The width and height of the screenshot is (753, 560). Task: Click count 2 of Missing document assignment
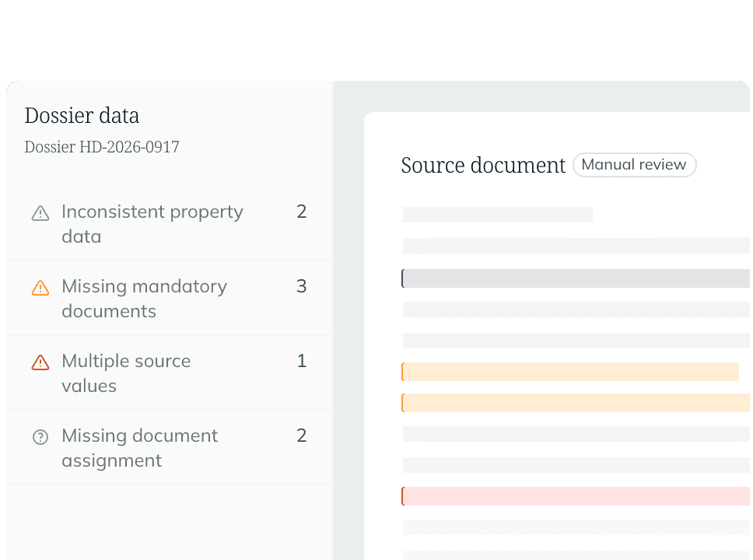[x=302, y=436]
